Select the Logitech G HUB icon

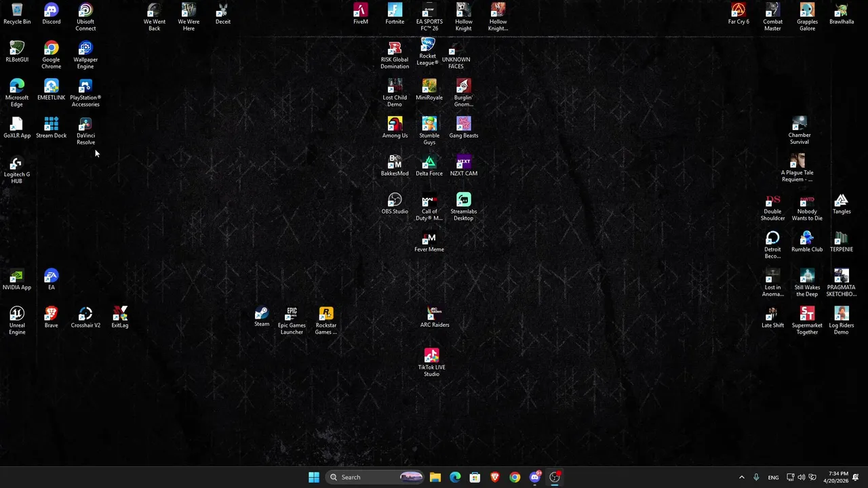(x=17, y=169)
